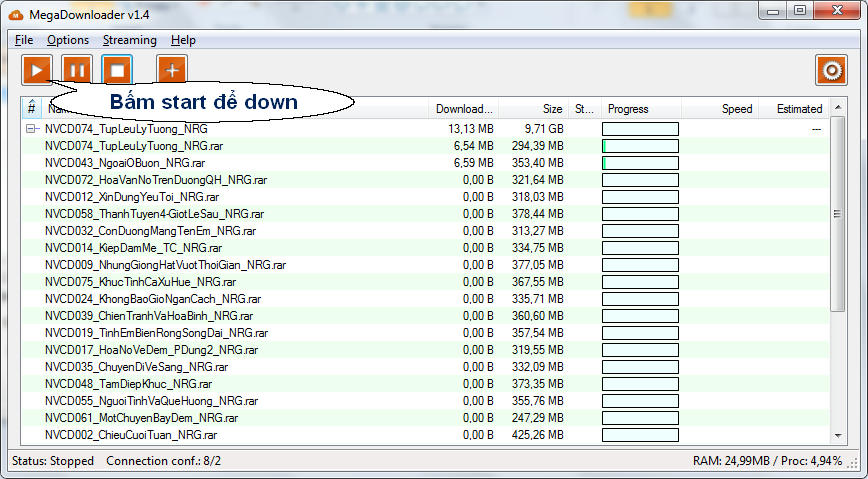This screenshot has width=868, height=479.
Task: Open the Help menu
Action: pyautogui.click(x=183, y=40)
